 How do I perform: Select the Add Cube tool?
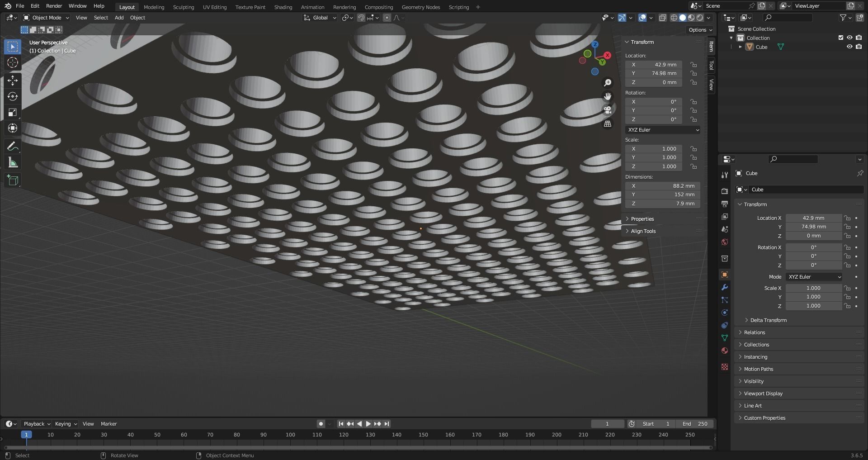(13, 180)
